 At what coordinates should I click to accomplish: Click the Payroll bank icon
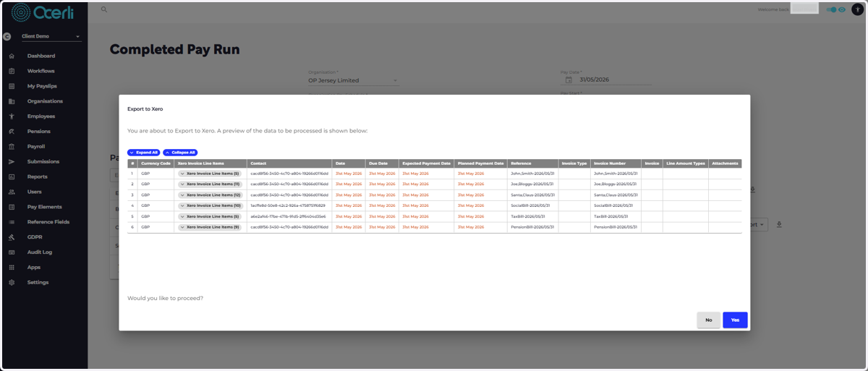coord(12,146)
